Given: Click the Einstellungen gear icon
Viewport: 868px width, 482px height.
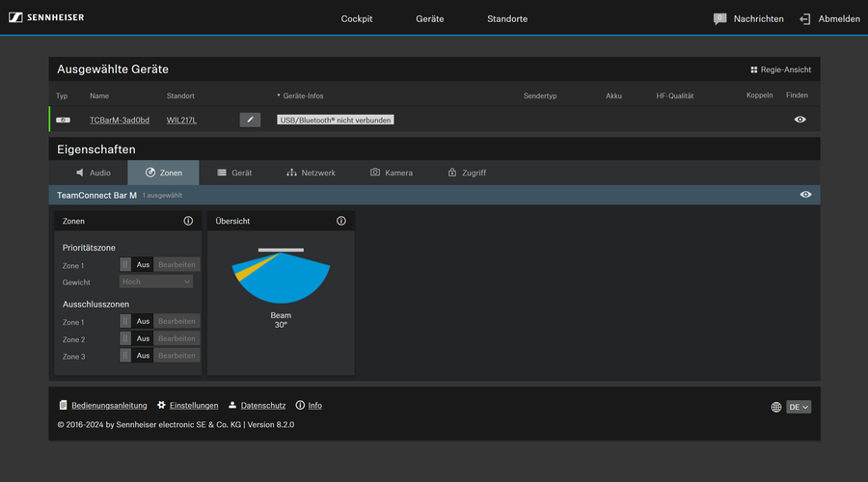Looking at the screenshot, I should point(161,405).
